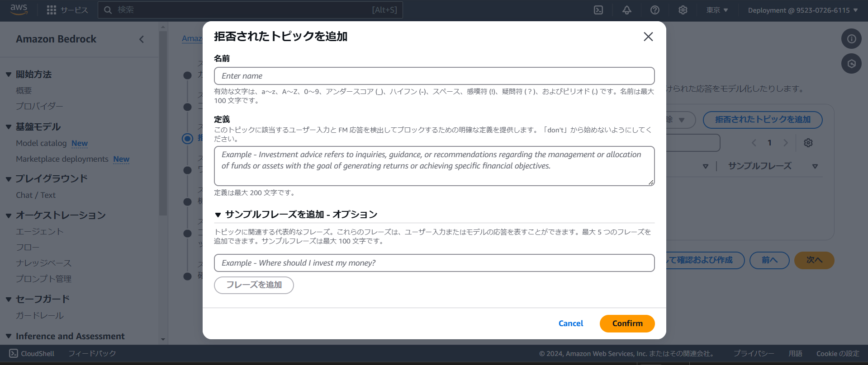Click the CloudShell icon in footer
Image resolution: width=868 pixels, height=365 pixels.
[14, 353]
